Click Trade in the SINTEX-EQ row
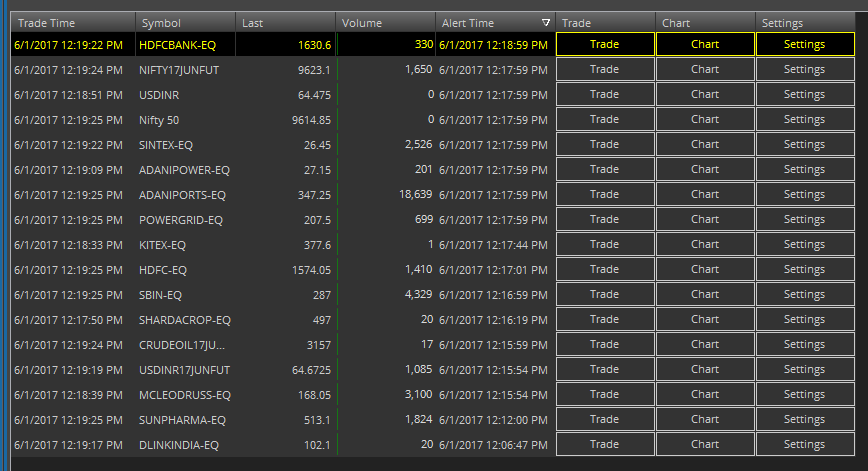This screenshot has height=471, width=868. 604,144
